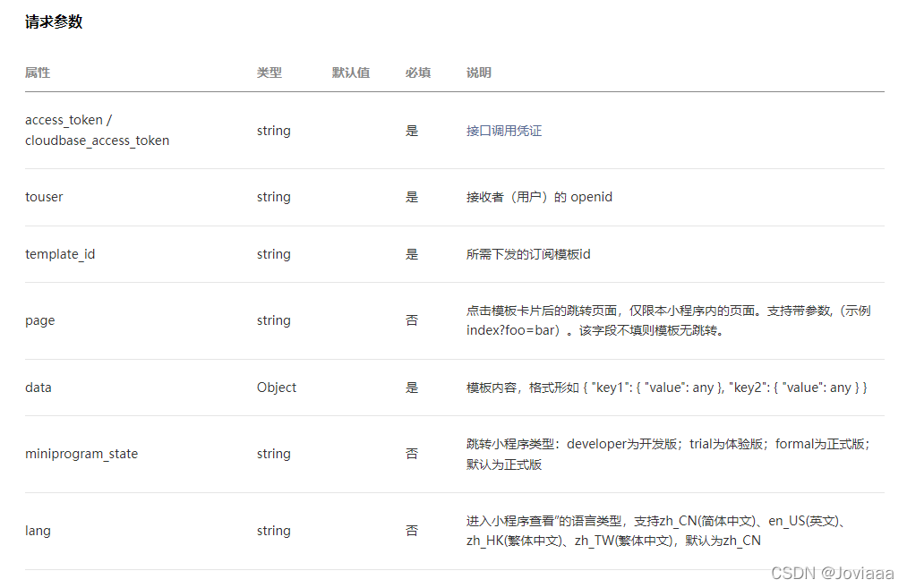The height and width of the screenshot is (588, 907).
Task: Select the lang attribute name
Action: tap(38, 531)
